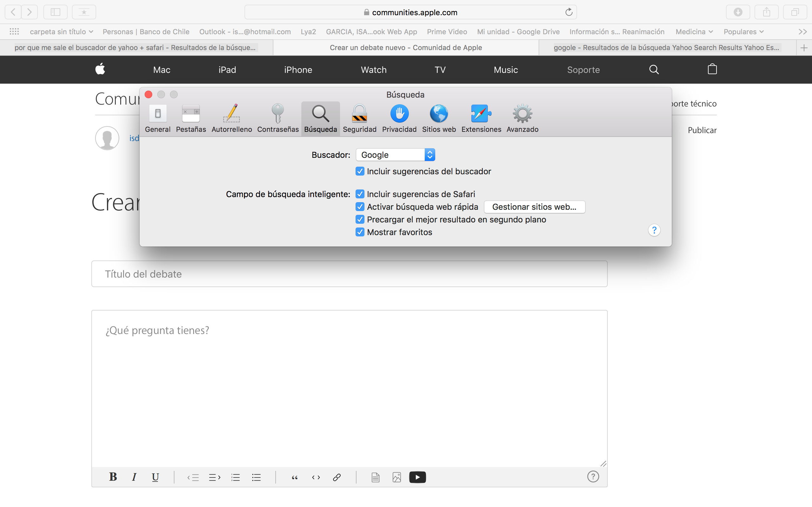
Task: Click the Publicar link
Action: coord(702,130)
